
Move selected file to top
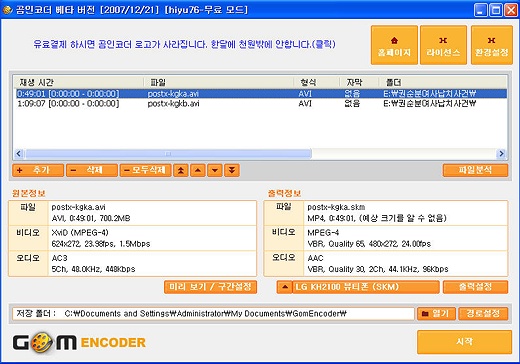181,170
